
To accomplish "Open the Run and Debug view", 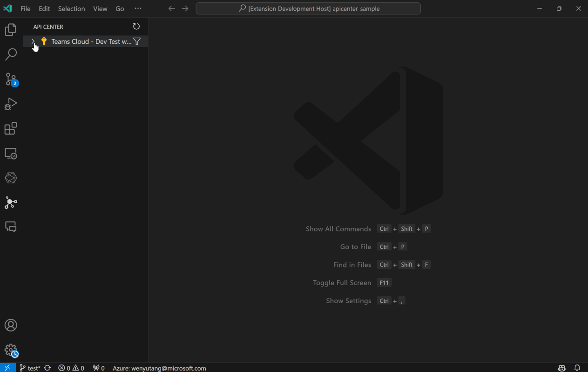I will [x=11, y=104].
